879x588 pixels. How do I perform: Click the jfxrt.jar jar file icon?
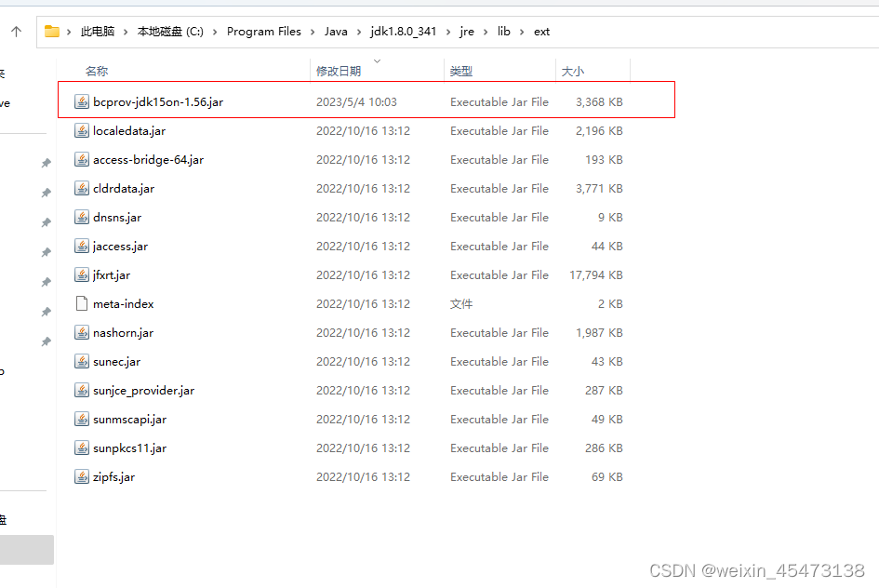(x=82, y=274)
